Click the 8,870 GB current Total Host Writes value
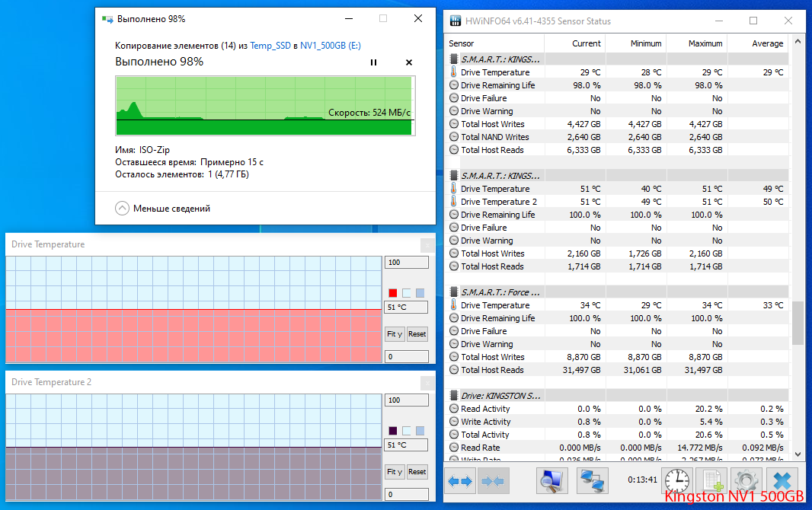This screenshot has height=510, width=812. 583,357
